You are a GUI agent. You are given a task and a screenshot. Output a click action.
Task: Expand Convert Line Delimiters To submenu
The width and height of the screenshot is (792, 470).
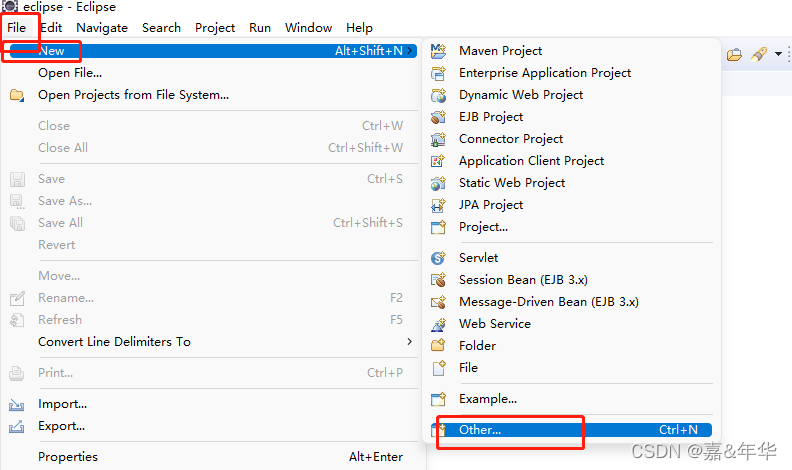409,342
